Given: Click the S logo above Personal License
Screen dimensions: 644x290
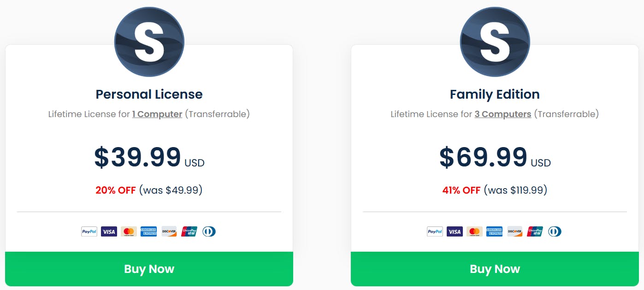Looking at the screenshot, I should (x=149, y=42).
